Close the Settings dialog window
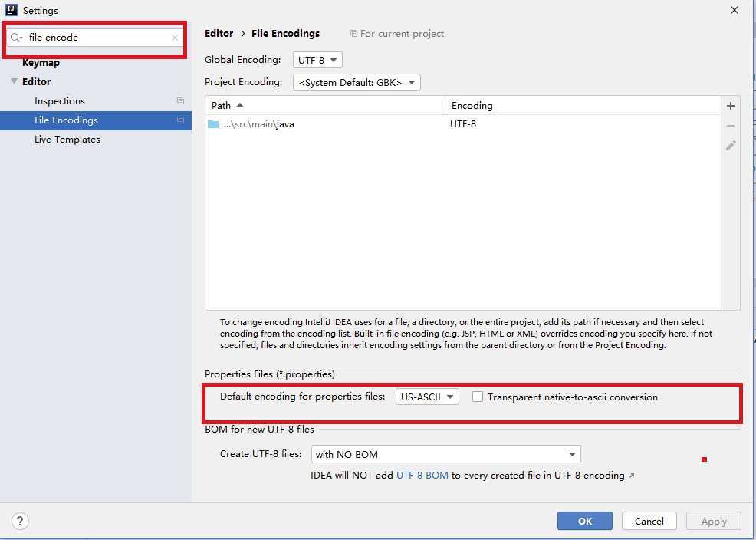The height and width of the screenshot is (540, 756). pyautogui.click(x=735, y=10)
